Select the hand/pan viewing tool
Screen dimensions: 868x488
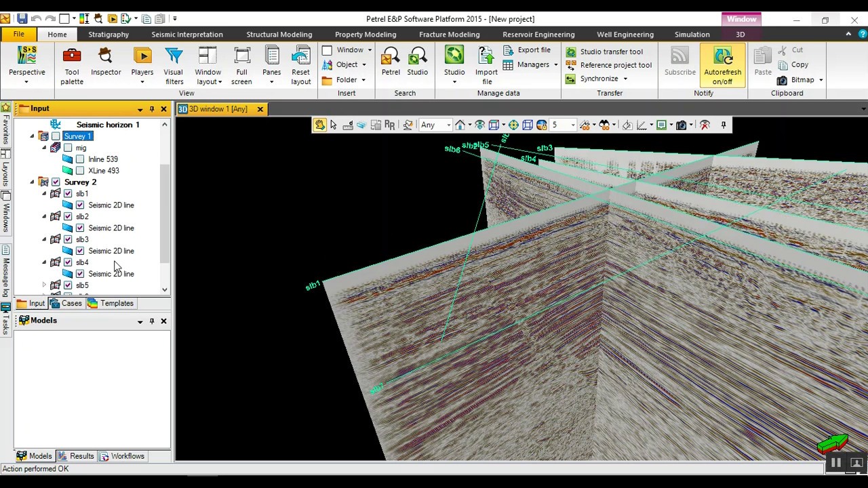[x=319, y=125]
